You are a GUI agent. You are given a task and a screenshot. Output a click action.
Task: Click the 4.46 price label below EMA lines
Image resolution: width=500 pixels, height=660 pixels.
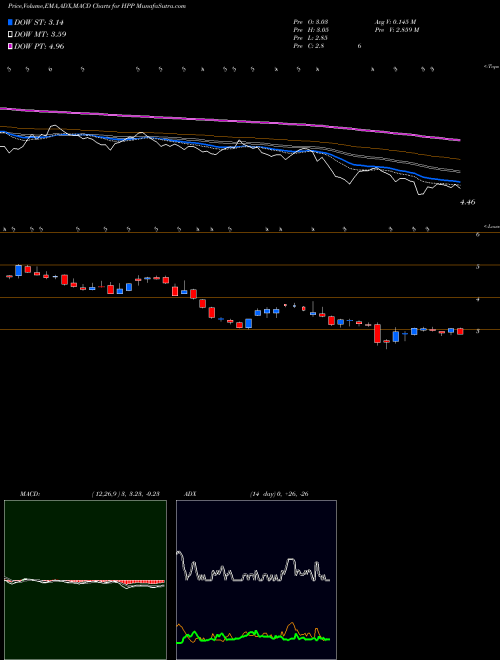click(468, 202)
